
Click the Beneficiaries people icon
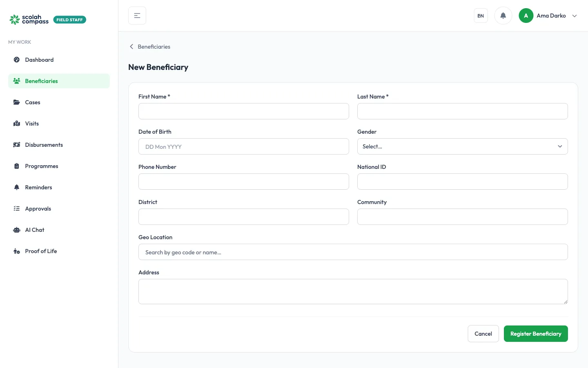click(17, 81)
